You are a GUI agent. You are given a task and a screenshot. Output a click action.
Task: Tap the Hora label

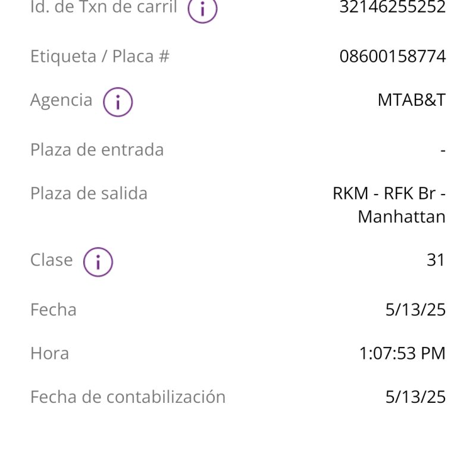50,353
